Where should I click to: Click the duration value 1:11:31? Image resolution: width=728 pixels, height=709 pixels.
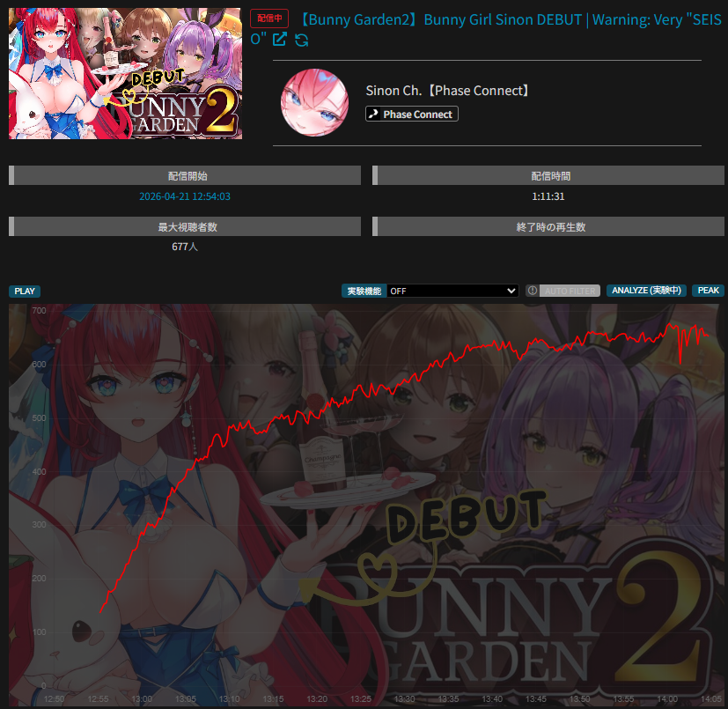pos(548,196)
